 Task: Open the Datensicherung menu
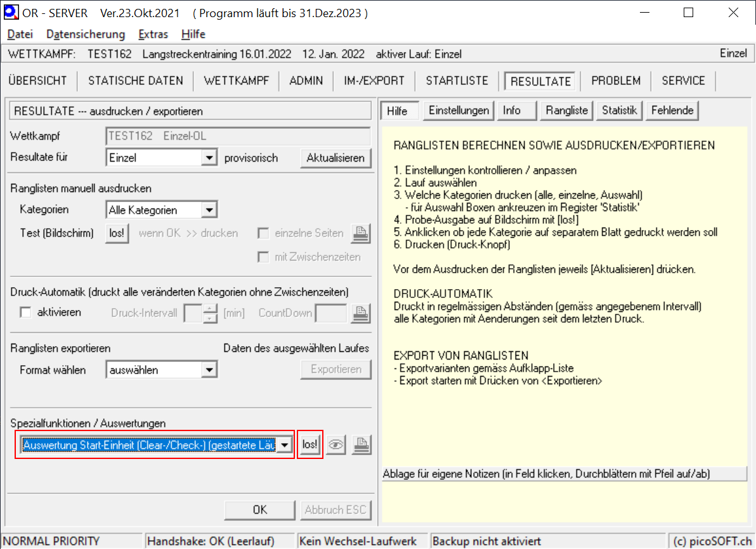(x=86, y=34)
